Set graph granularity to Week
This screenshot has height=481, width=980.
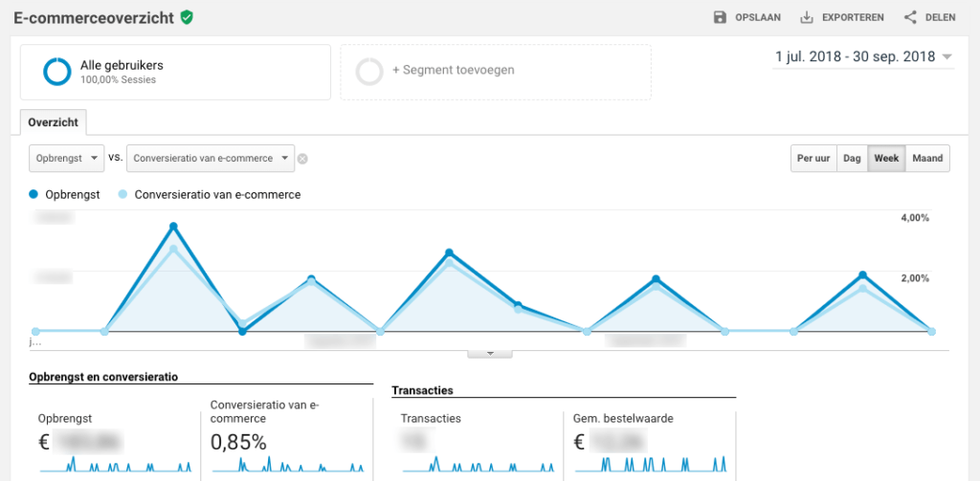tap(886, 159)
